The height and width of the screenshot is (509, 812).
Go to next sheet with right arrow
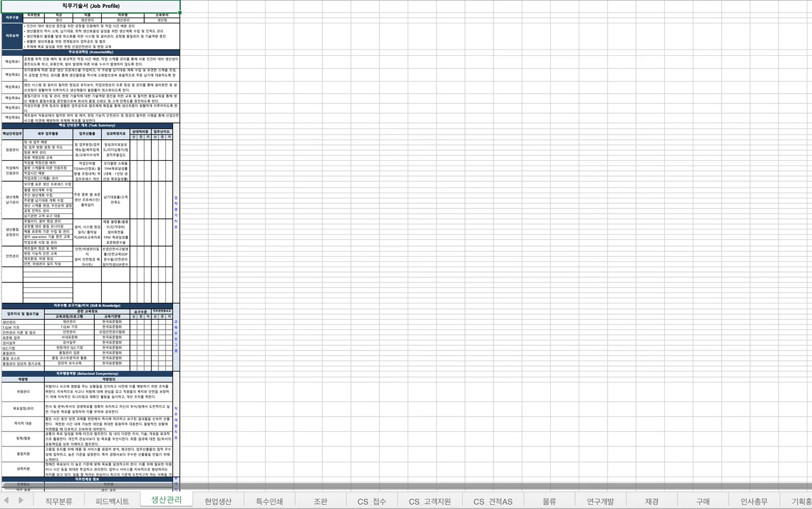tap(21, 500)
